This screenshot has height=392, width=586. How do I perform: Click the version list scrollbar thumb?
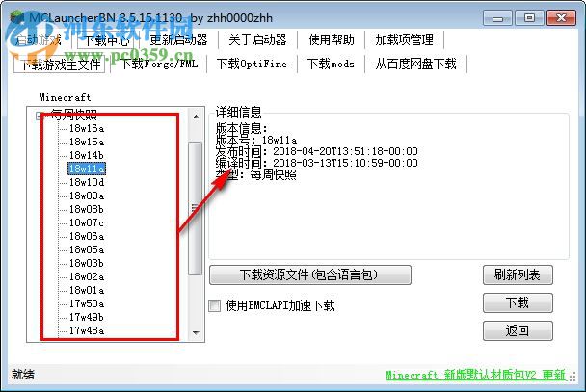pos(196,208)
